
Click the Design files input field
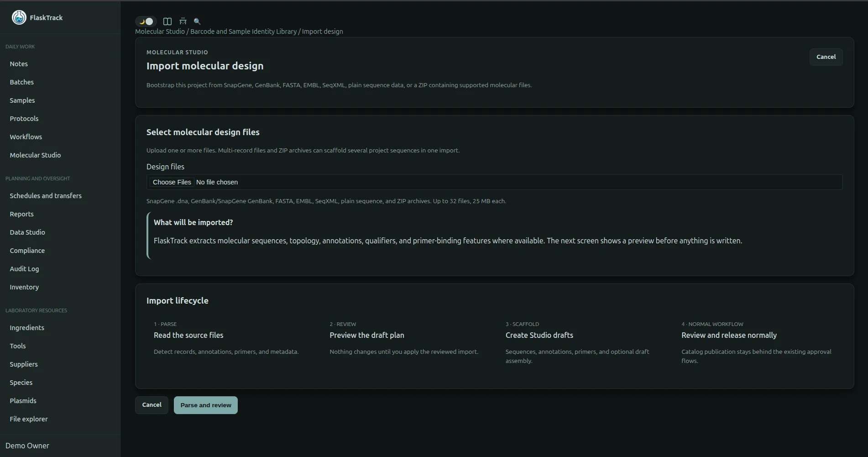tap(494, 182)
